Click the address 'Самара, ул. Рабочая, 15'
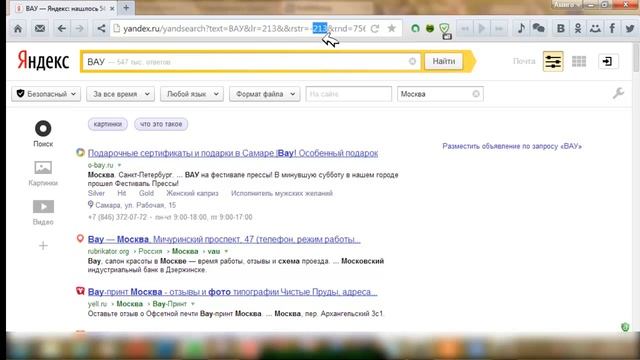The image size is (640, 360). point(136,205)
